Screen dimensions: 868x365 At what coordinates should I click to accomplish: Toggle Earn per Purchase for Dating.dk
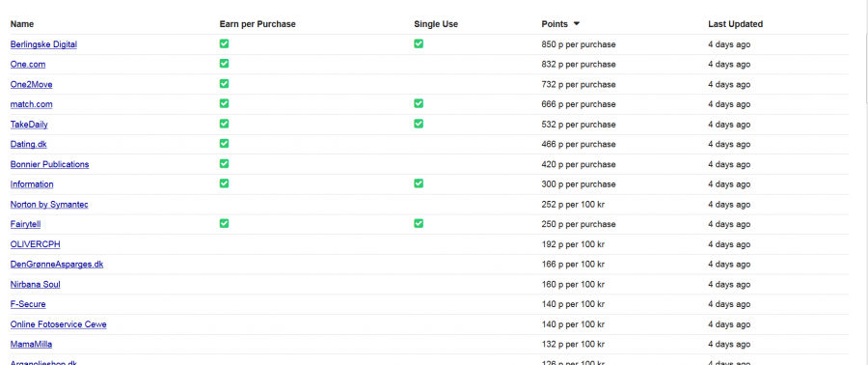pos(224,144)
